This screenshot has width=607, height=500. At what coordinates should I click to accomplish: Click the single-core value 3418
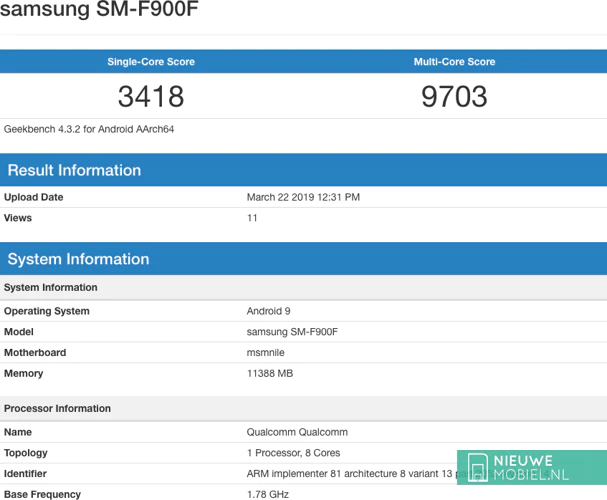tap(151, 96)
